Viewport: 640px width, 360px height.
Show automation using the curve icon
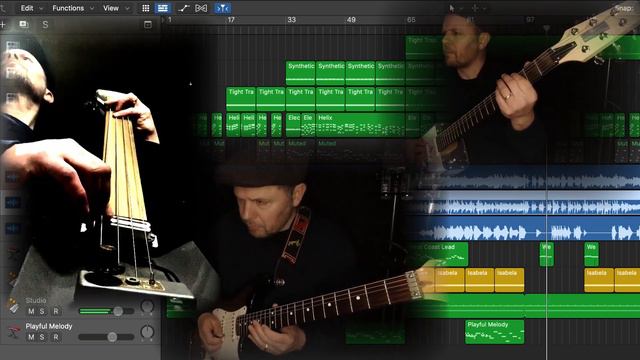click(183, 8)
